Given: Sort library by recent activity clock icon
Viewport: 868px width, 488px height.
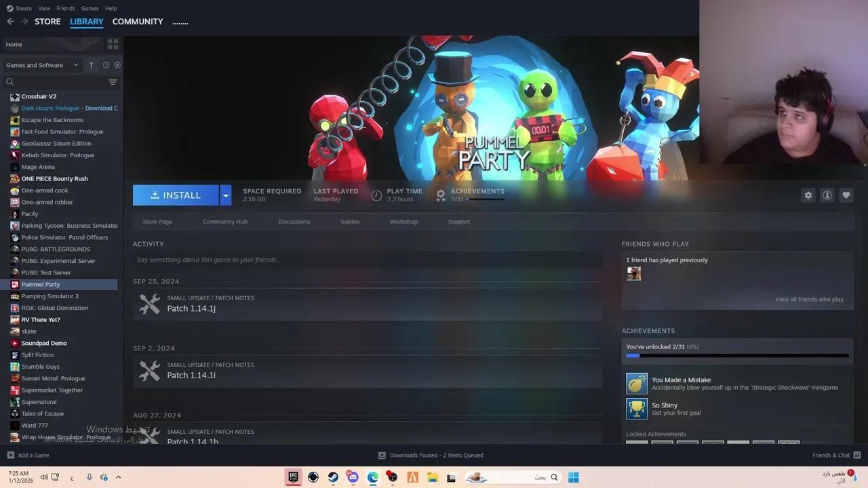Looking at the screenshot, I should click(106, 65).
